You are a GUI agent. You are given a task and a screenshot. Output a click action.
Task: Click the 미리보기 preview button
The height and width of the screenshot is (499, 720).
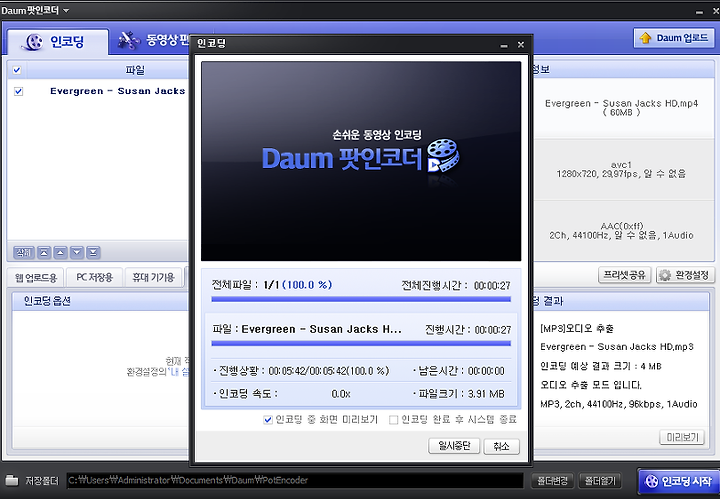click(682, 437)
